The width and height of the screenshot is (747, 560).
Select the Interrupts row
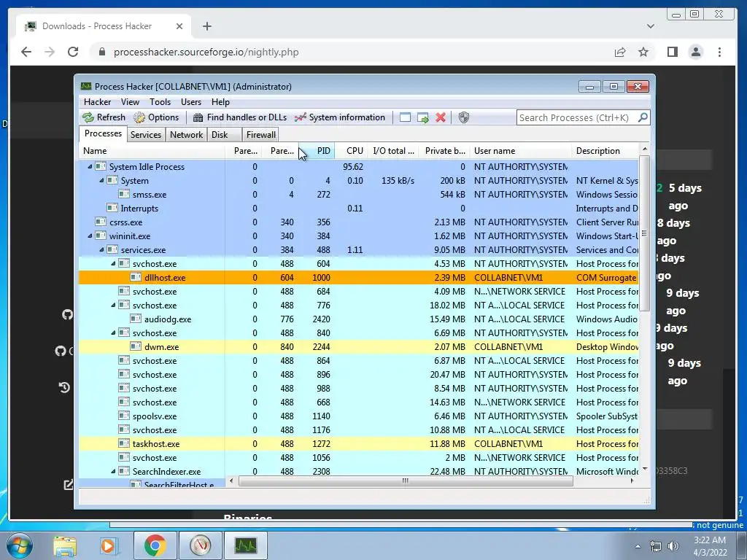tap(359, 208)
